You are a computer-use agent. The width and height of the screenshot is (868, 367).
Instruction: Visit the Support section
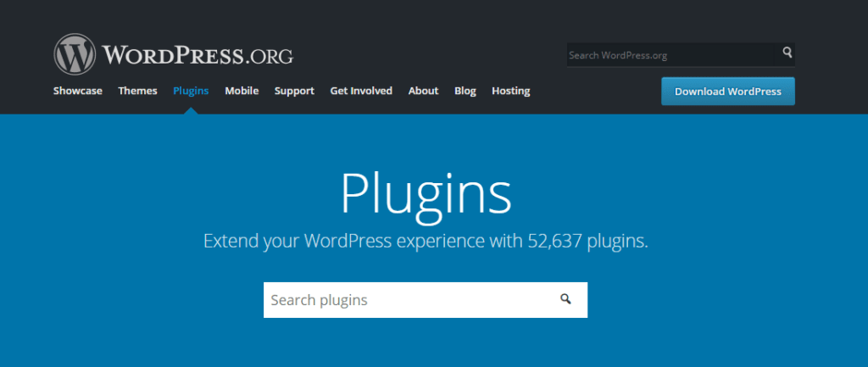(x=294, y=91)
